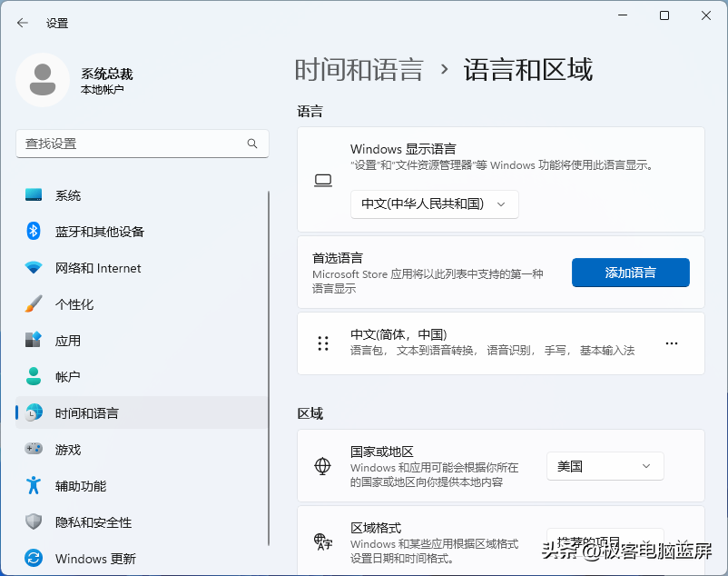
Task: Open the 应用 category
Action: point(142,340)
